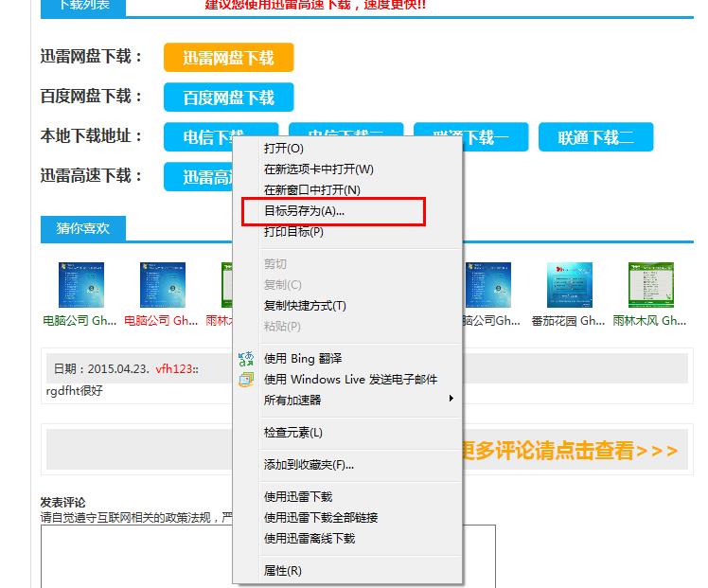Click the Bing translate icon in context menu

[x=246, y=359]
